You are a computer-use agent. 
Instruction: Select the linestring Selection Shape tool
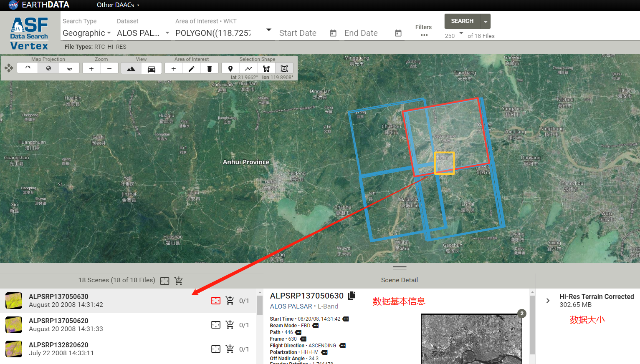[x=248, y=68]
